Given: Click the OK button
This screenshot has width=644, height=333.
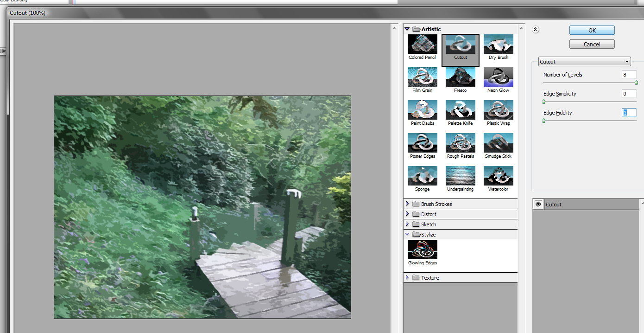Looking at the screenshot, I should point(592,30).
